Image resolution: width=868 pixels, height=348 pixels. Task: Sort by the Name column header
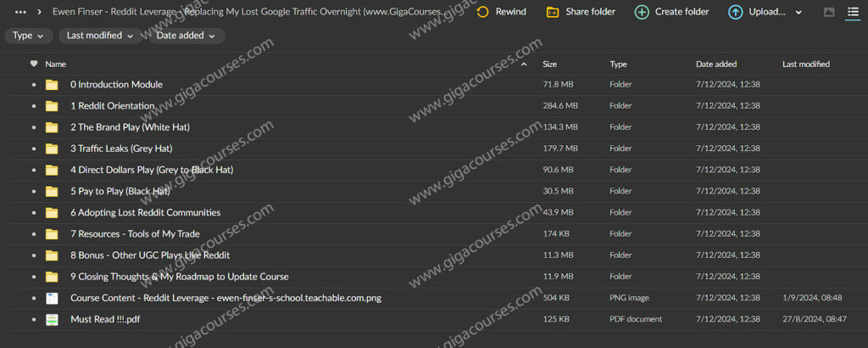pyautogui.click(x=55, y=65)
